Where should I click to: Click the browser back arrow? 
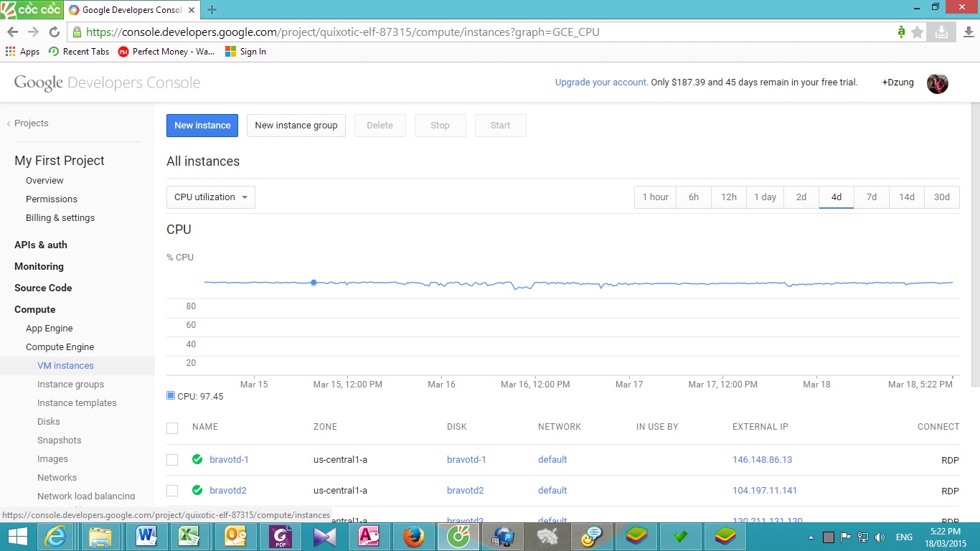[12, 32]
